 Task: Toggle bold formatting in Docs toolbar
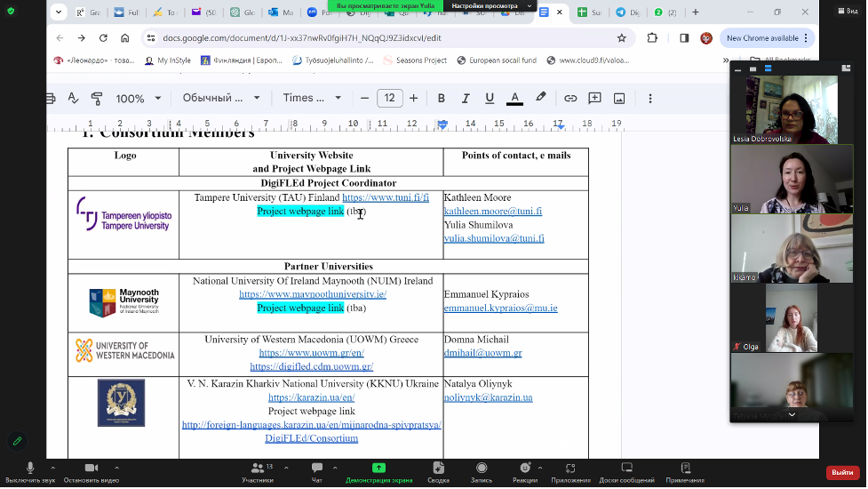(442, 98)
